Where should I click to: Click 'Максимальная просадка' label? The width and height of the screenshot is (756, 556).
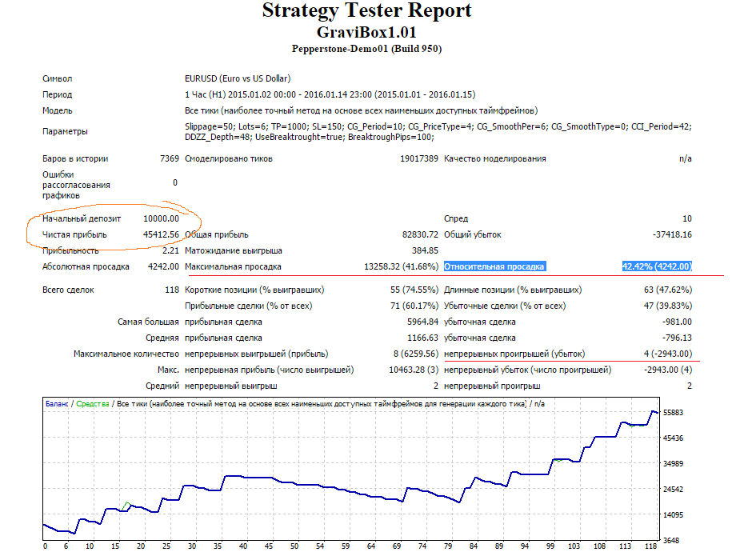point(233,266)
